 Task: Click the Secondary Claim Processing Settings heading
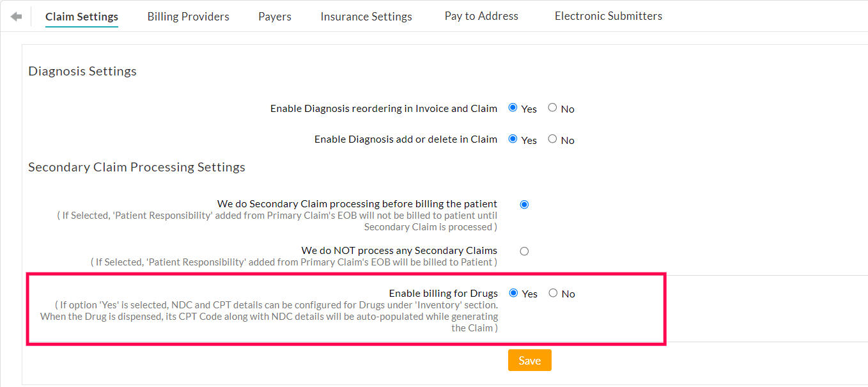(x=136, y=167)
